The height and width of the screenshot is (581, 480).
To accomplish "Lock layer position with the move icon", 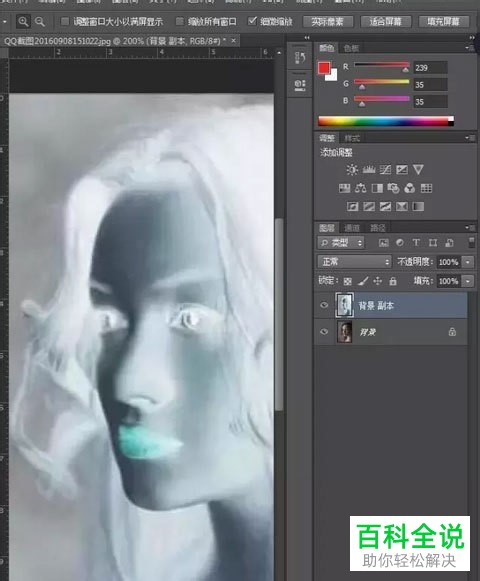I will click(377, 281).
